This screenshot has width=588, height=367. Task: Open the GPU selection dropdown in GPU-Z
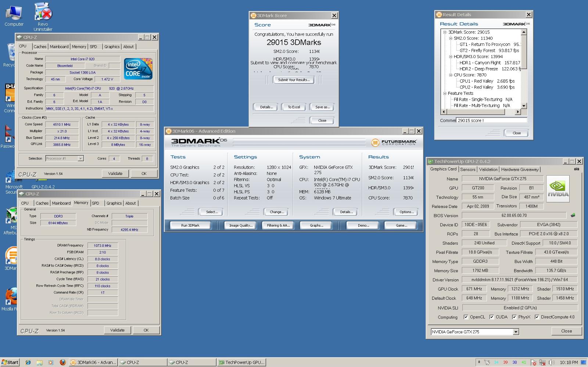tap(516, 332)
